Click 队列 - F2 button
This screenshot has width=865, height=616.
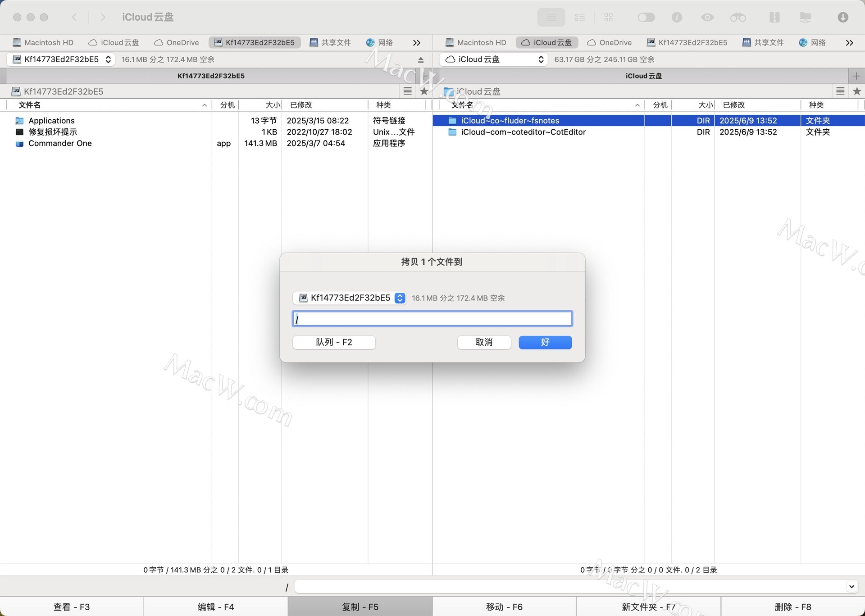[x=334, y=342]
